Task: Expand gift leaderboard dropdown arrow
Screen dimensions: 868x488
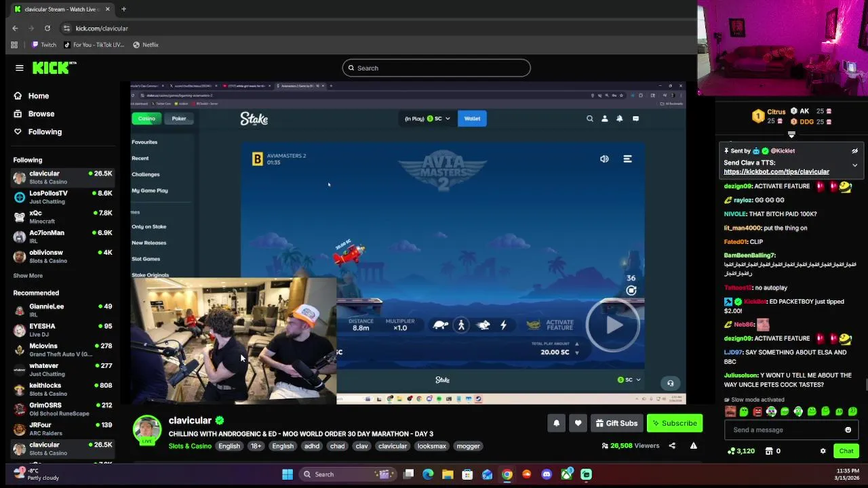Action: tap(791, 135)
